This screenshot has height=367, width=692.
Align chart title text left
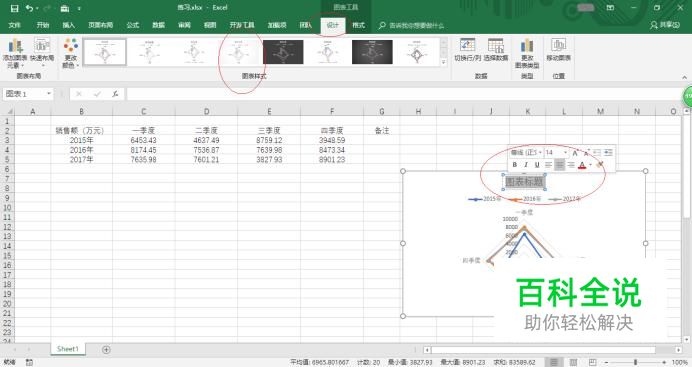549,165
